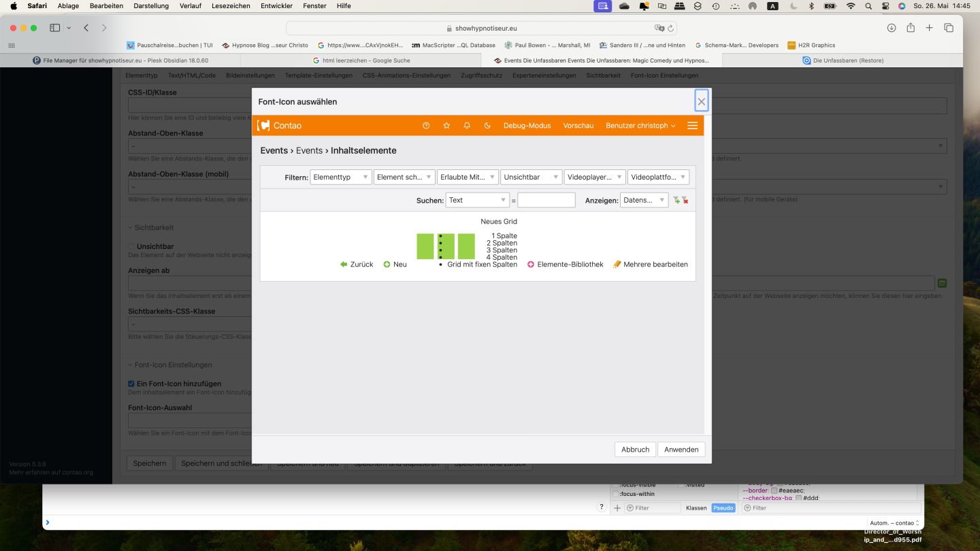The image size is (980, 551).
Task: Switch to the html leerzeichen Google Suche tab
Action: tap(365, 61)
